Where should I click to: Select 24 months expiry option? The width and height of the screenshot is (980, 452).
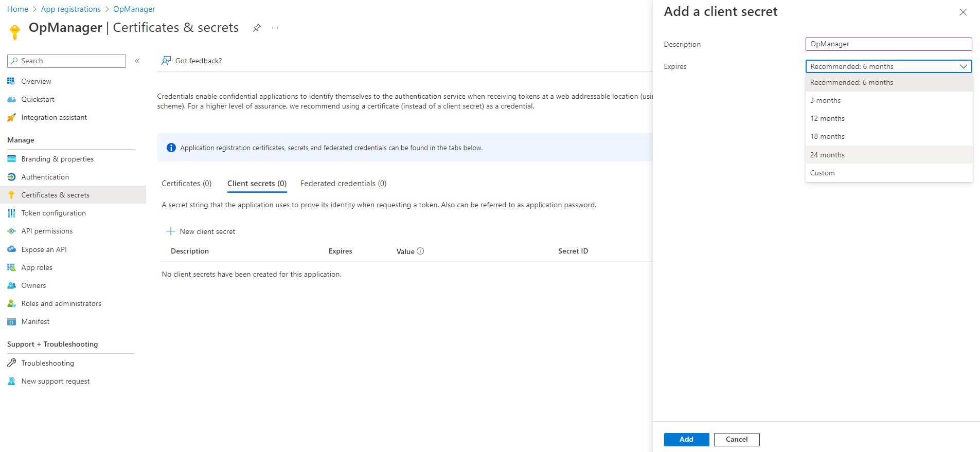pyautogui.click(x=827, y=155)
